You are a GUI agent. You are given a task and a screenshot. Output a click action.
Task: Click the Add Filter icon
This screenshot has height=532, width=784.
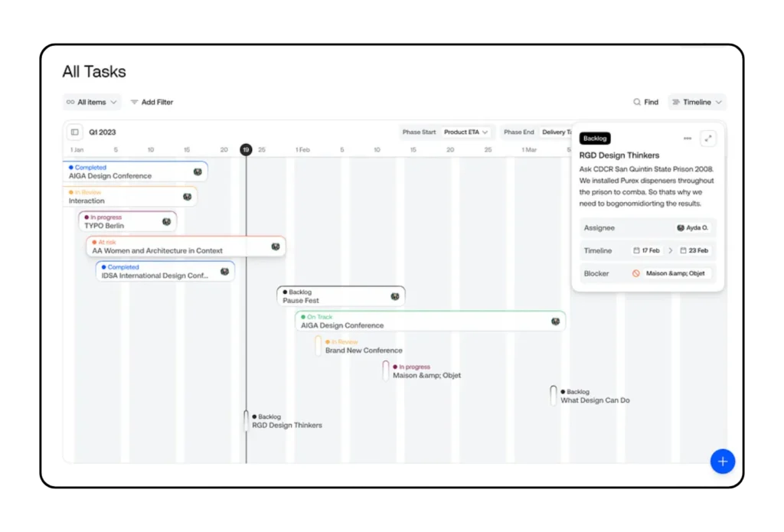135,102
